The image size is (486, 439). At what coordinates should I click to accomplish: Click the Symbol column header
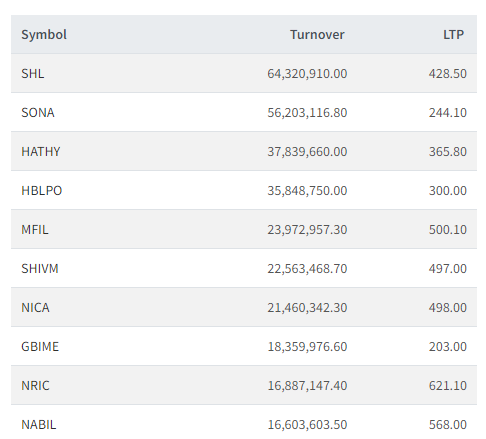[44, 35]
